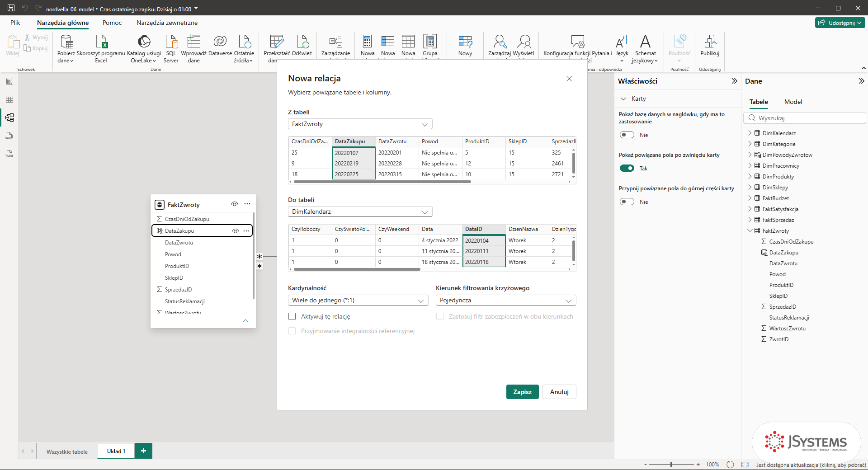Image resolution: width=868 pixels, height=470 pixels.
Task: Toggle Pokaż bazę danych w nagłówku switch
Action: point(627,135)
